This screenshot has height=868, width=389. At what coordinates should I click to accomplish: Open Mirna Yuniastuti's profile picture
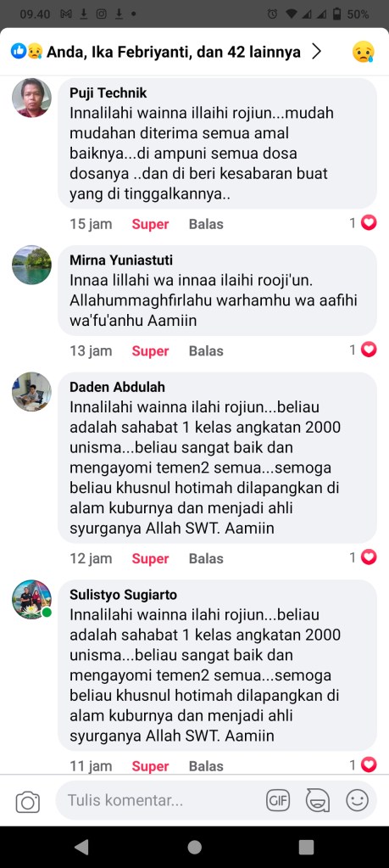[31, 266]
